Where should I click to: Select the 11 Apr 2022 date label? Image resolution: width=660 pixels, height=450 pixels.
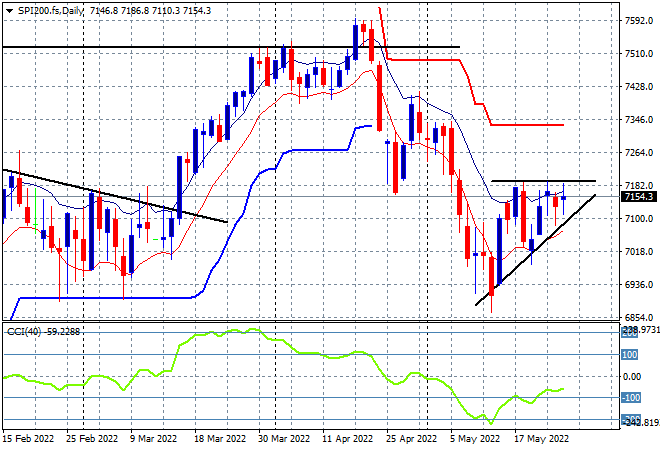(x=348, y=439)
